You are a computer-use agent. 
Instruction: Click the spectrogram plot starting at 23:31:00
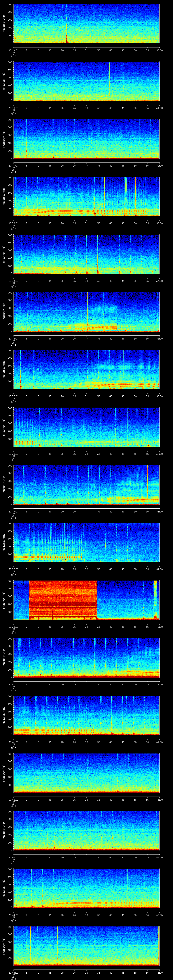coord(87,139)
